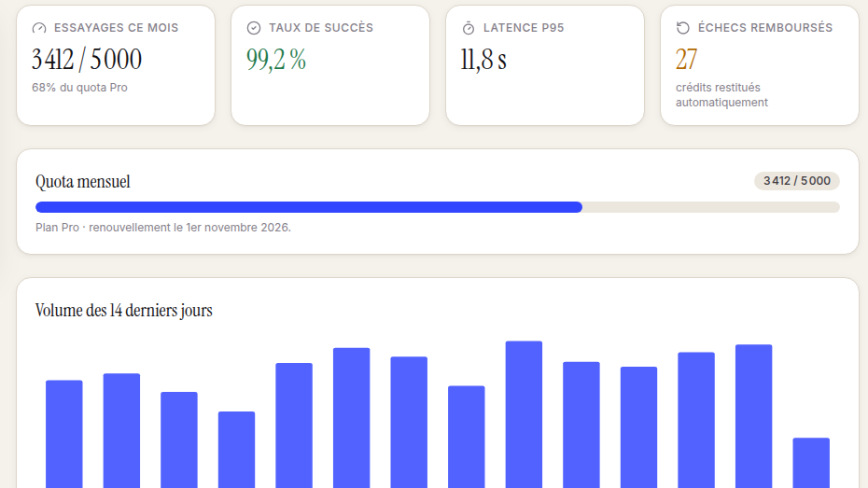This screenshot has width=868, height=488.
Task: Click the checkmark circle icon beside Taux de succès
Action: tap(254, 28)
